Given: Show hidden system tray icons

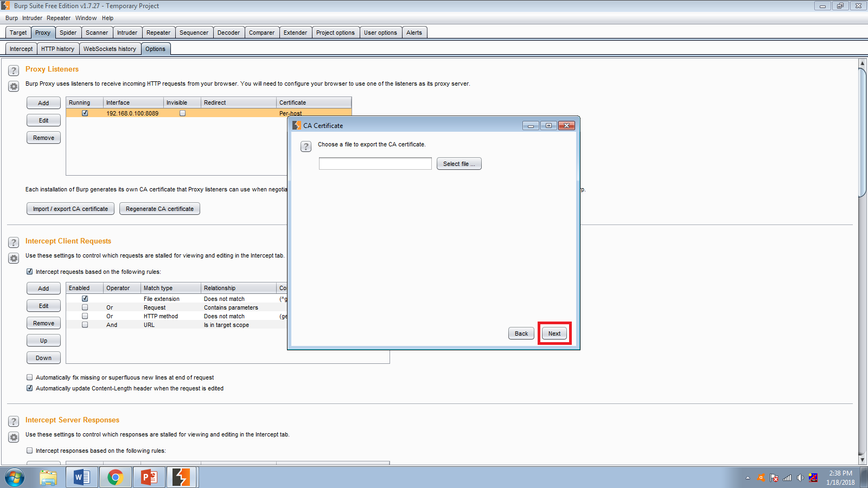Looking at the screenshot, I should pos(748,478).
